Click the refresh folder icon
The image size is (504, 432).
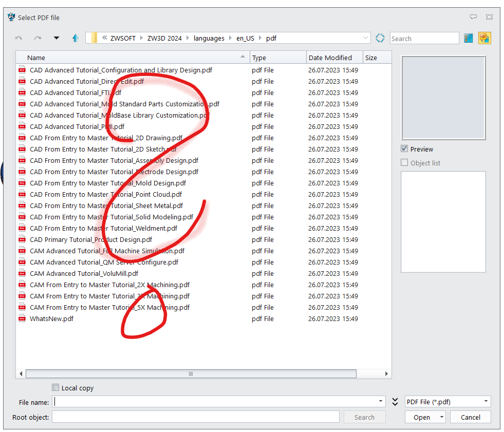[x=380, y=38]
